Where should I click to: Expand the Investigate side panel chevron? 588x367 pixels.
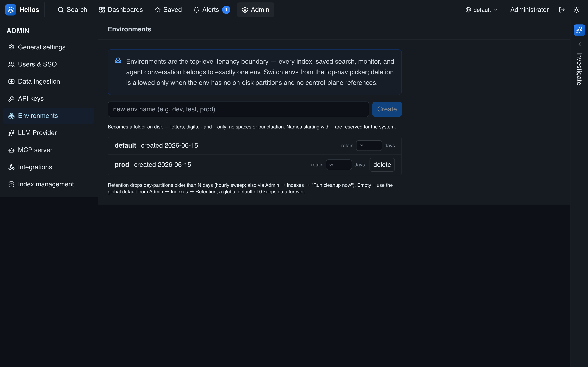(579, 44)
